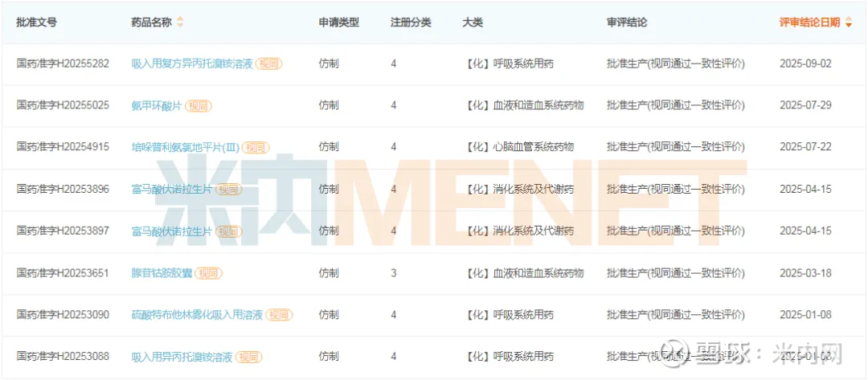Click the 药品名称 column header label
This screenshot has height=380, width=868.
(152, 22)
